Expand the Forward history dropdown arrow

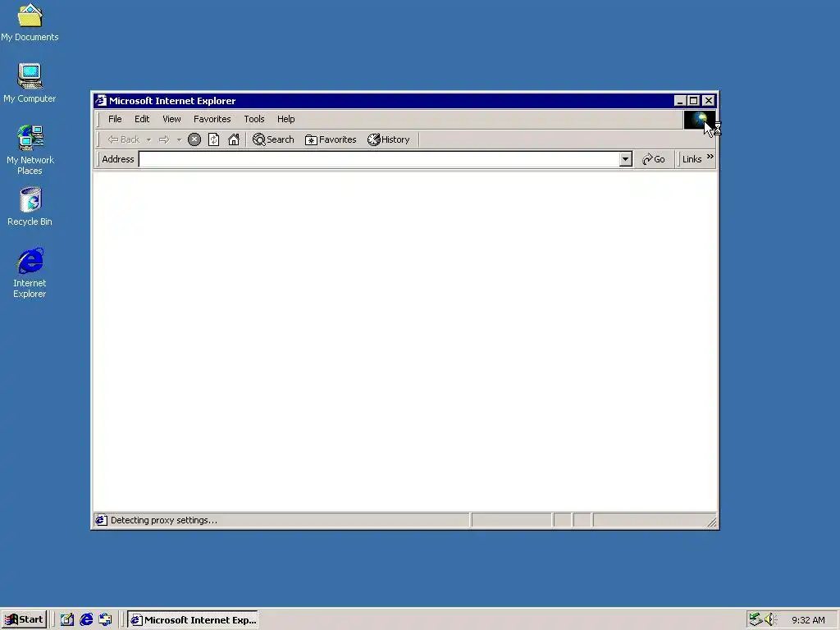pyautogui.click(x=179, y=139)
